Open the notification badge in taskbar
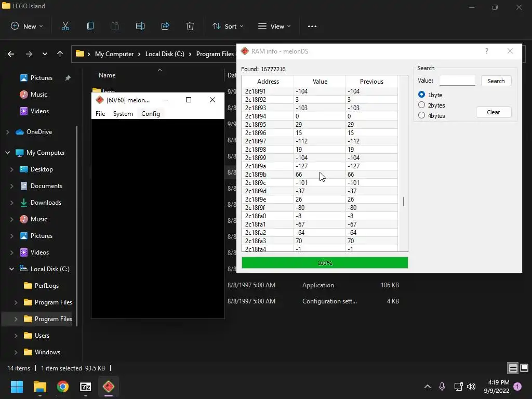Image resolution: width=532 pixels, height=399 pixels. pyautogui.click(x=517, y=387)
